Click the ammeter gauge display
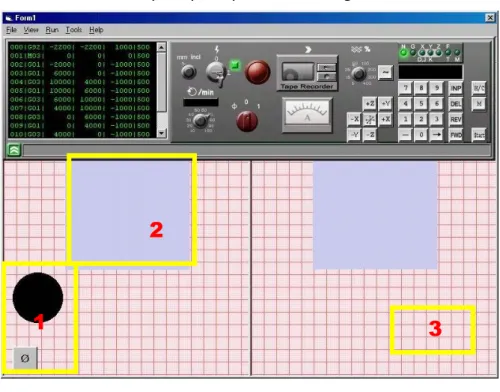The height and width of the screenshot is (392, 500). [307, 114]
